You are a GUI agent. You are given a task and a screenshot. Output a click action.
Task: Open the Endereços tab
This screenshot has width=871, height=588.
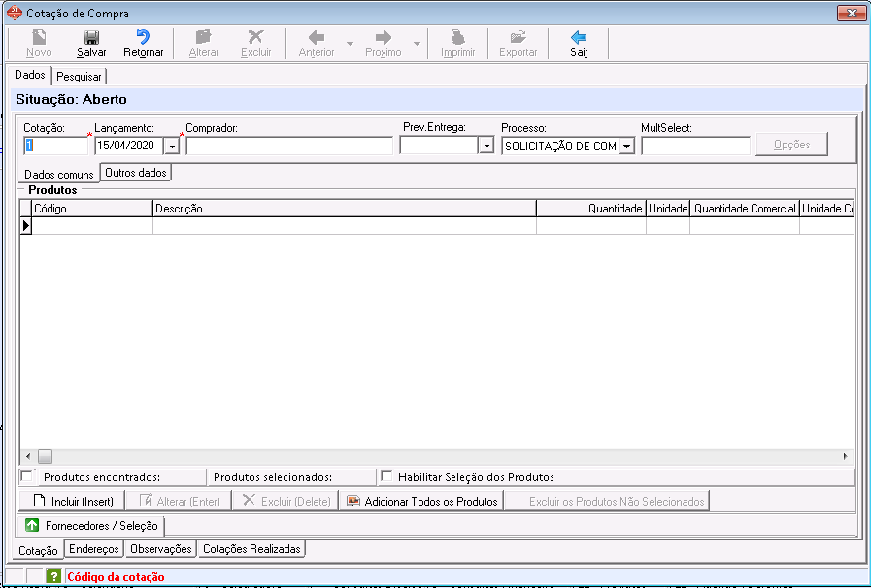click(x=94, y=549)
